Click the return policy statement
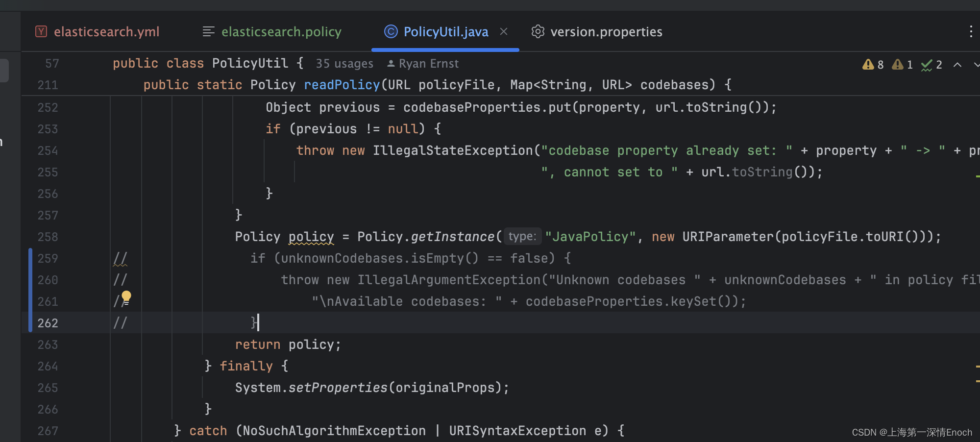Screen dimensions: 980x442 coord(288,344)
